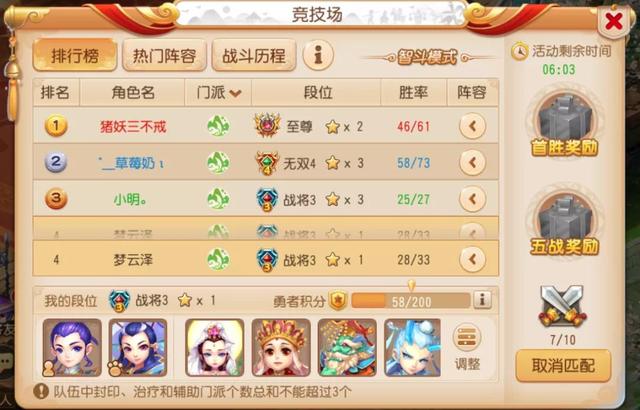This screenshot has width=640, height=410.
Task: Click the 取消匹配 button
Action: [563, 366]
